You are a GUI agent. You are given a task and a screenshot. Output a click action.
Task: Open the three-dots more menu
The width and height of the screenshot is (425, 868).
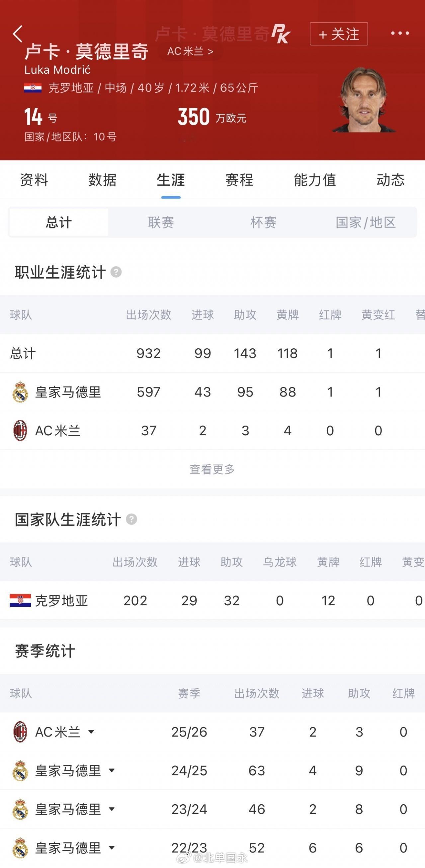click(400, 33)
